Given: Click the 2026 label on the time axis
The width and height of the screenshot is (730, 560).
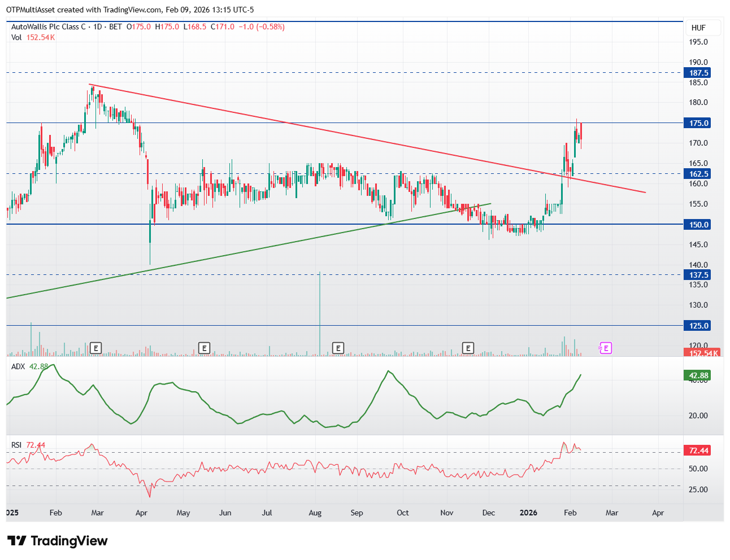Looking at the screenshot, I should [528, 513].
